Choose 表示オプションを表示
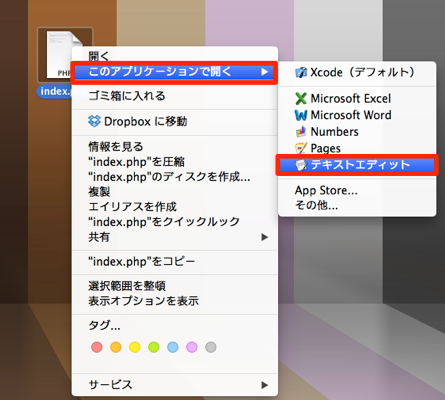The image size is (445, 400). pos(175,301)
